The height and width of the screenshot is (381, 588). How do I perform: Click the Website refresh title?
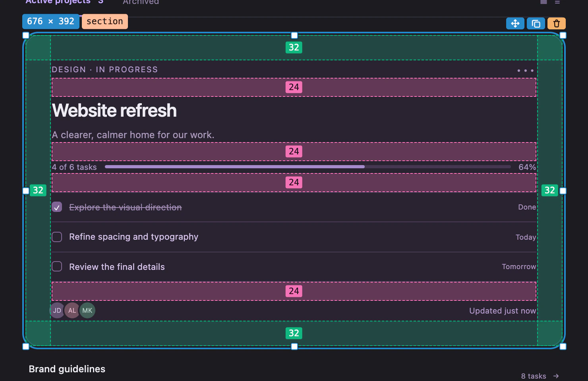[114, 110]
